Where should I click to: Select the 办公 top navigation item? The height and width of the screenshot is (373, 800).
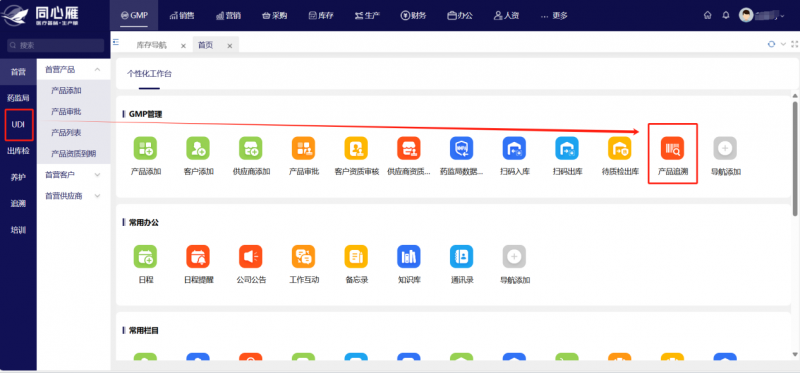(460, 16)
